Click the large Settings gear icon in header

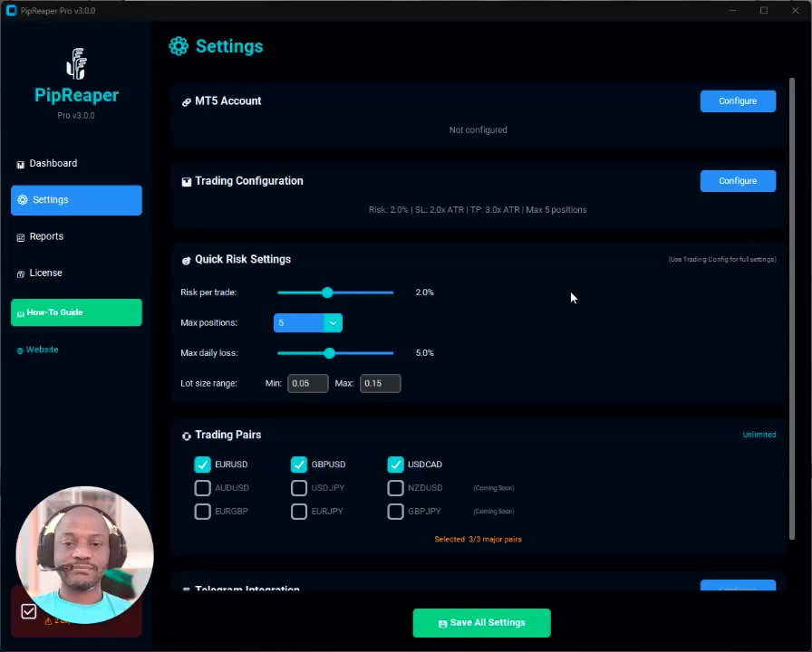(x=179, y=46)
